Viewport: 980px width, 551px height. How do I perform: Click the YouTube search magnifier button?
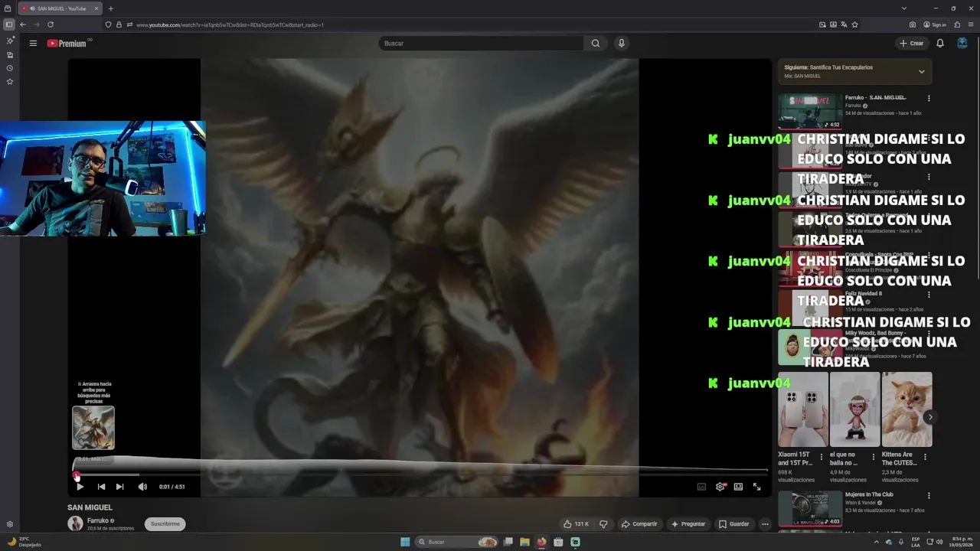(596, 44)
